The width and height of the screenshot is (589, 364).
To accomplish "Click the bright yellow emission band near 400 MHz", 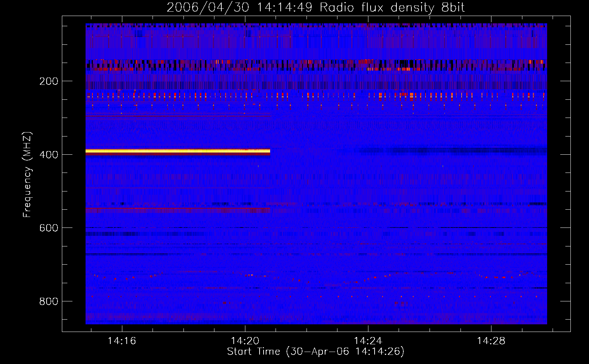I will [x=178, y=151].
